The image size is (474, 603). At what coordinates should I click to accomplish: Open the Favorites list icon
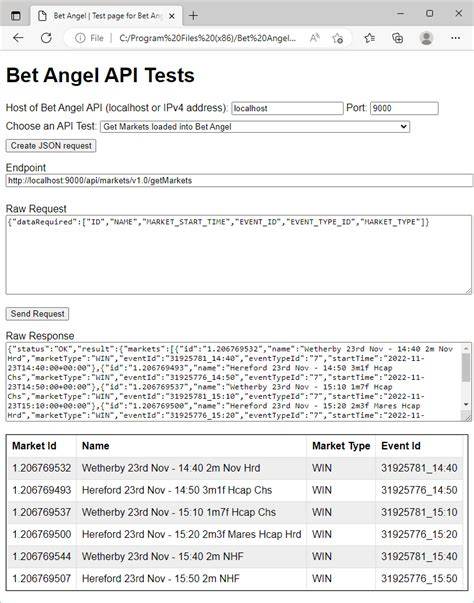(x=370, y=38)
